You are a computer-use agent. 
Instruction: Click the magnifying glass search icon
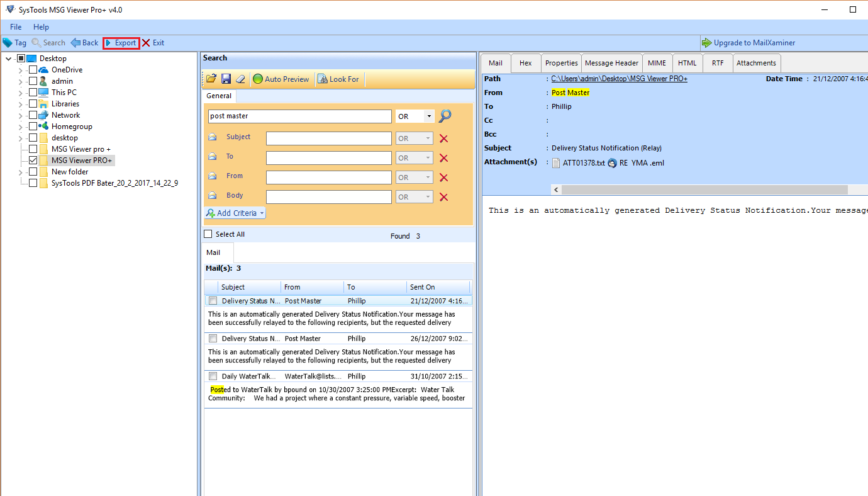445,116
